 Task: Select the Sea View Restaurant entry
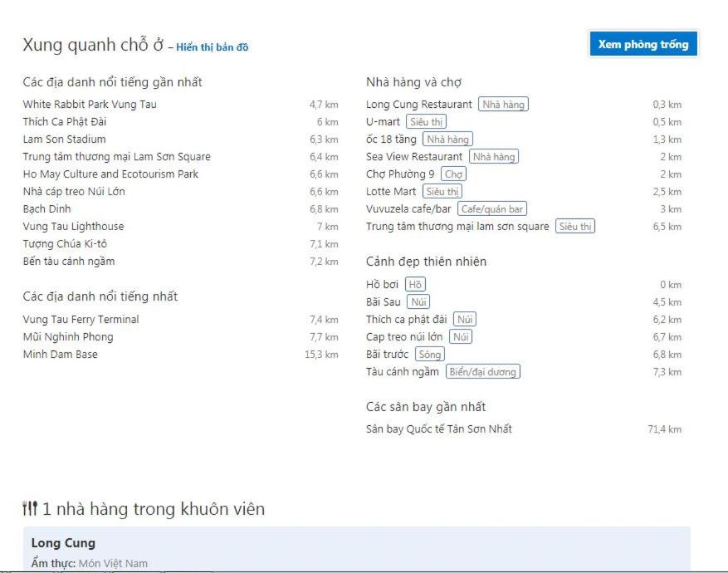(414, 157)
